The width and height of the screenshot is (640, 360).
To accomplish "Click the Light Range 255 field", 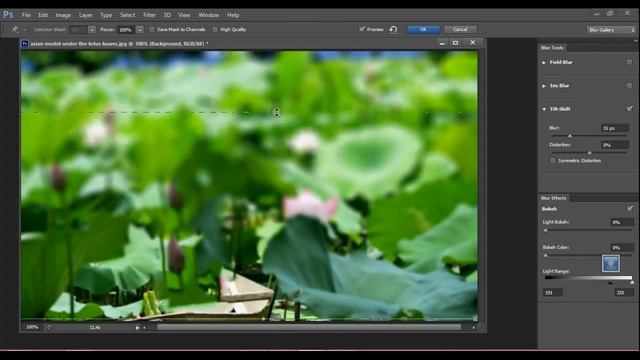I will 624,292.
